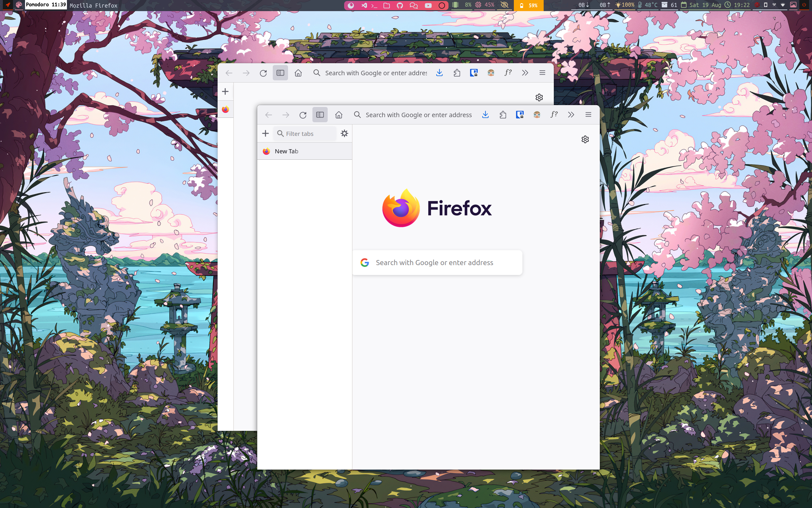The image size is (812, 508).
Task: Personalize new tab via gear in front window
Action: pyautogui.click(x=585, y=139)
